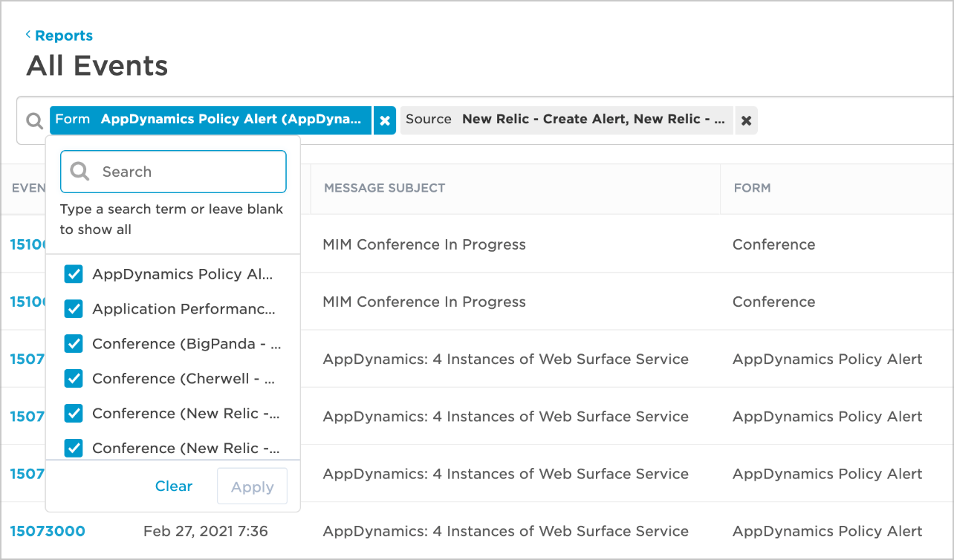Uncheck the AppDynamics Policy Al... checkbox
Screen dimensions: 954x560
point(74,274)
